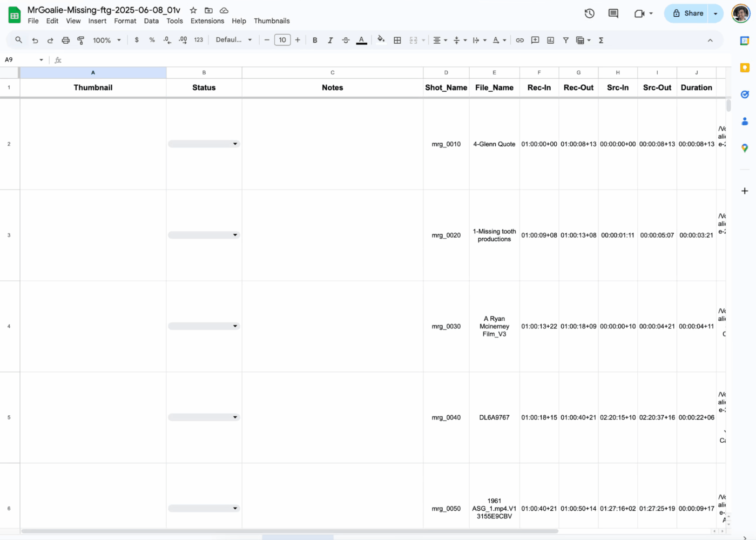Open the Edit menu
756x540 pixels.
(x=52, y=21)
